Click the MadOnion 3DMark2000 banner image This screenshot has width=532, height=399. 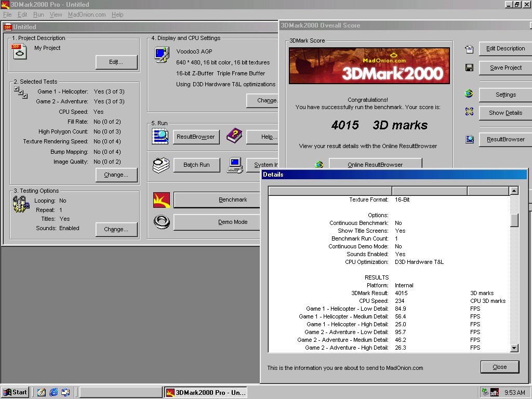369,66
